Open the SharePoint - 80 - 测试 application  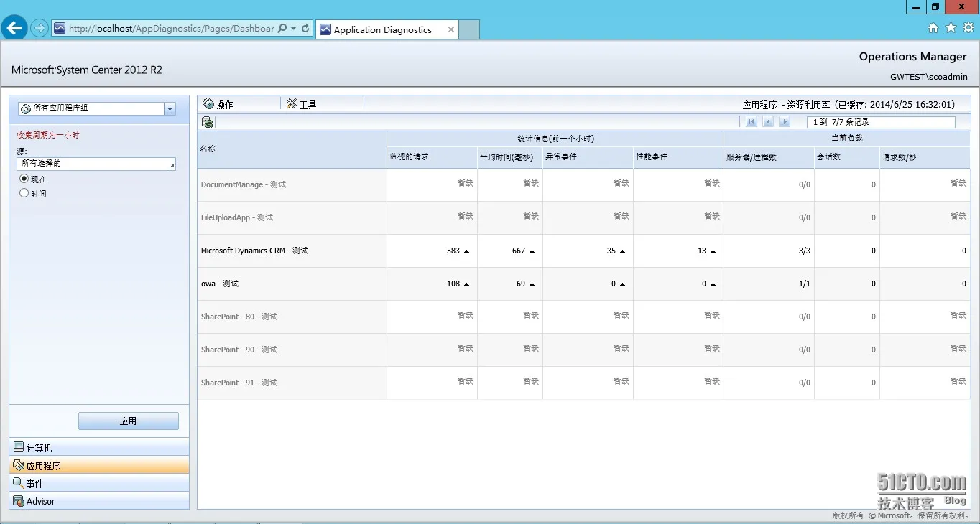pos(239,317)
